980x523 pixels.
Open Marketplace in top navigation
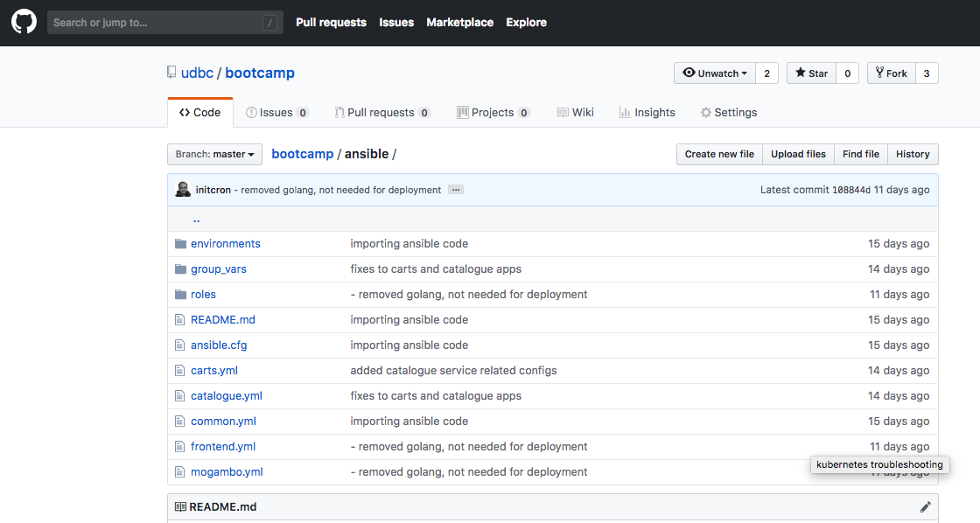460,23
